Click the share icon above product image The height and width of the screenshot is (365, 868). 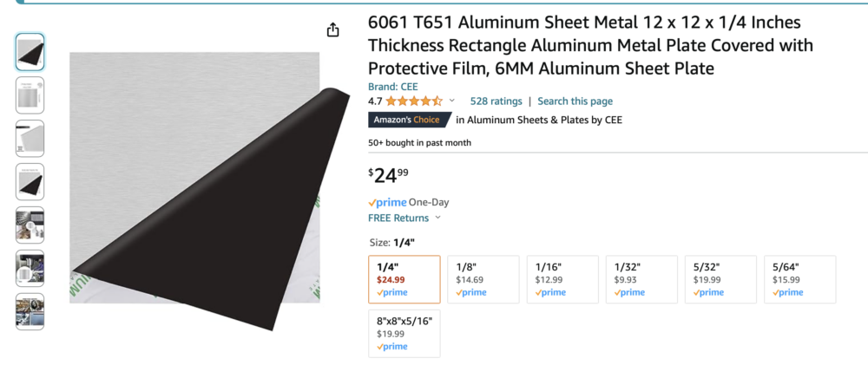[332, 30]
